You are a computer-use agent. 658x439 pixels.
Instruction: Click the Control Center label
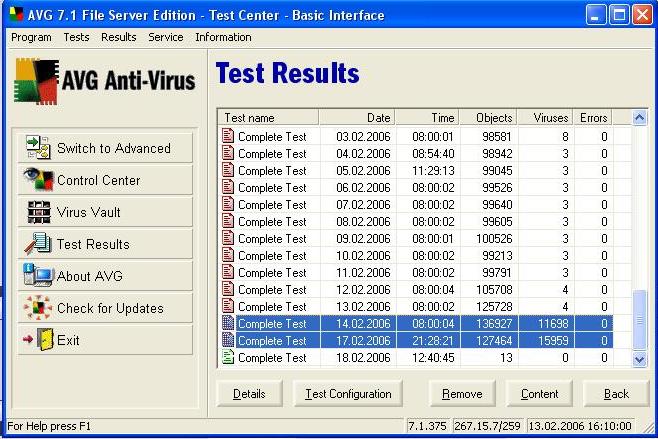(x=99, y=180)
